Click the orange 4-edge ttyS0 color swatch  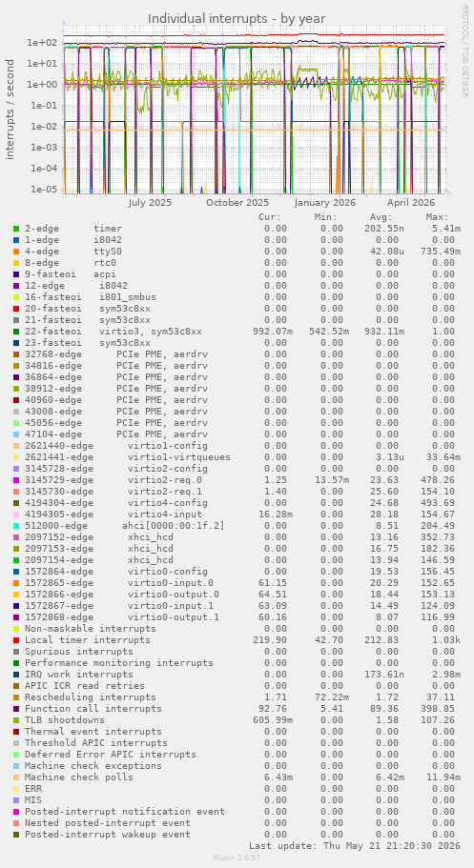tap(16, 252)
